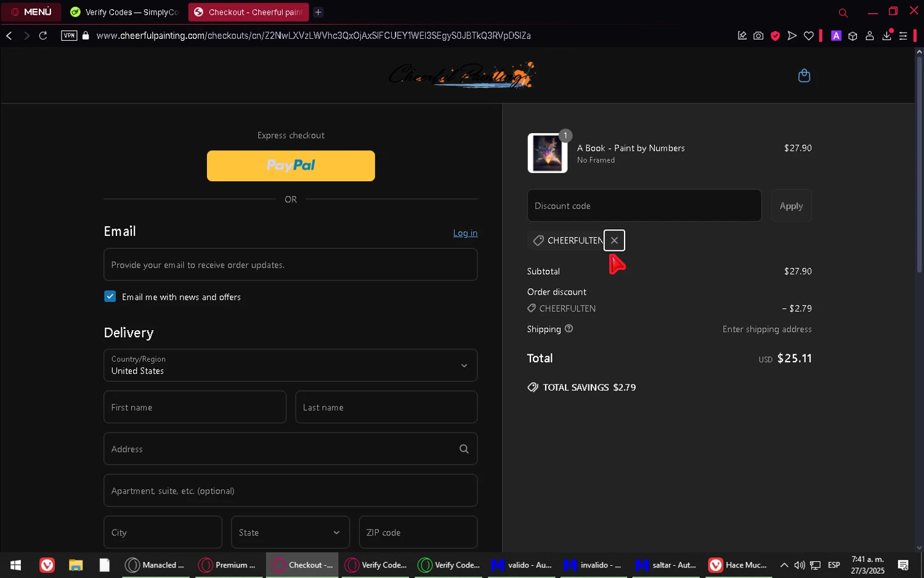Click the Discount code field
Image resolution: width=924 pixels, height=578 pixels.
coord(644,205)
